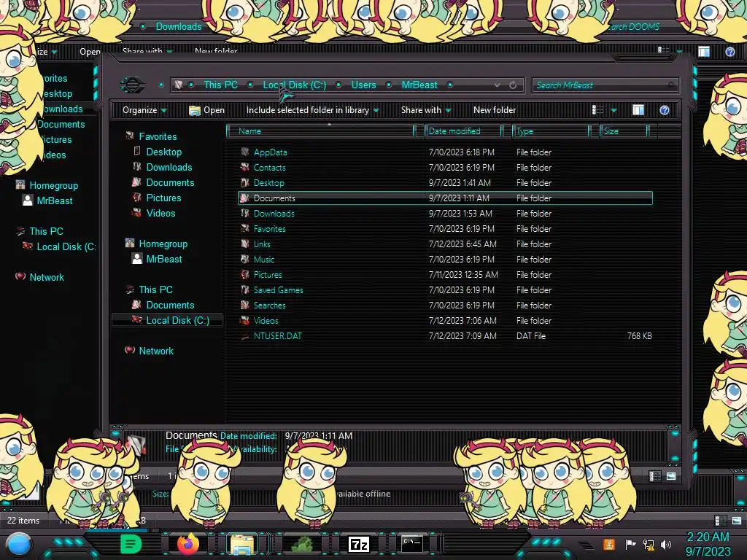
Task: Change view icon in MrBeast window toolbar
Action: coord(597,111)
